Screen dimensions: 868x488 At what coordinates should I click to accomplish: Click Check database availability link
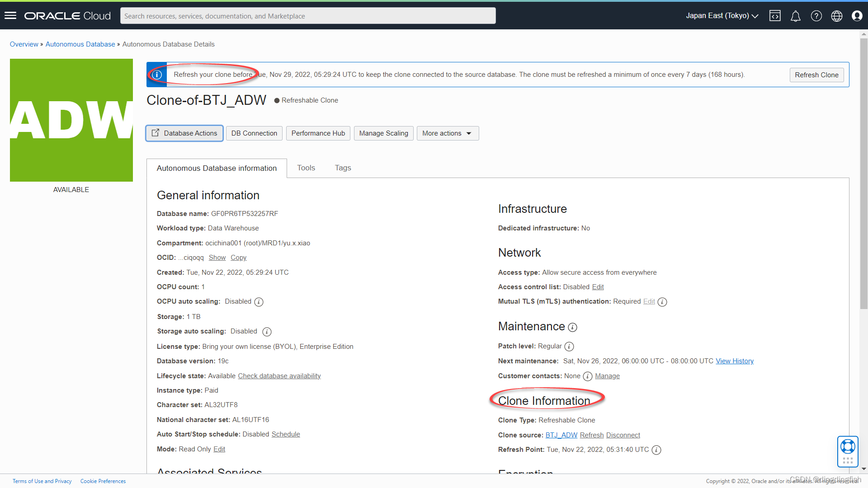pyautogui.click(x=279, y=376)
